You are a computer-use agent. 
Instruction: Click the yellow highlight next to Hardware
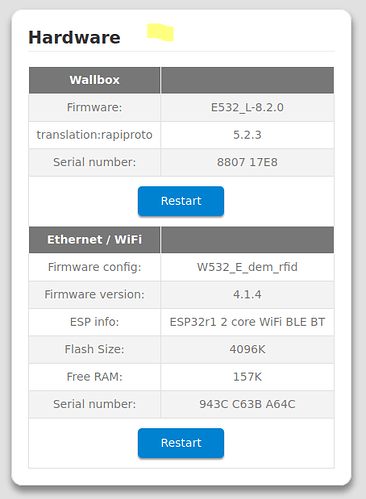(160, 32)
